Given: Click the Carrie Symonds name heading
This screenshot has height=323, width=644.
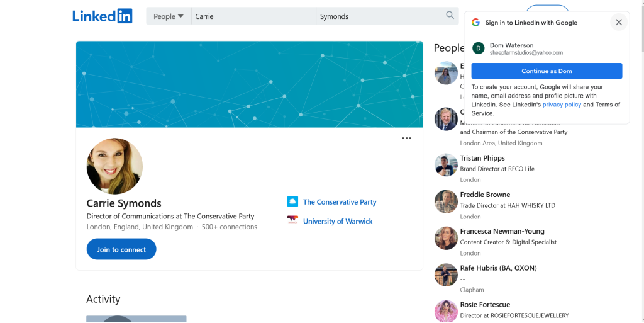Looking at the screenshot, I should 124,203.
